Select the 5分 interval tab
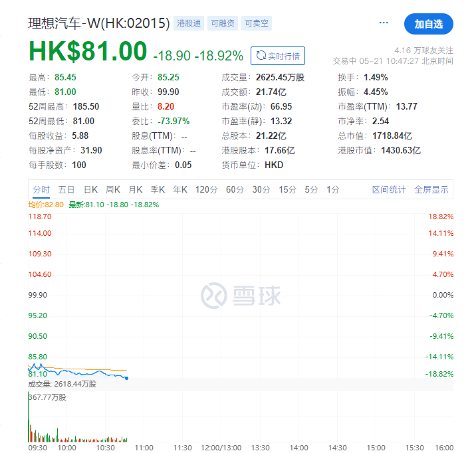The image size is (476, 453). (x=312, y=190)
